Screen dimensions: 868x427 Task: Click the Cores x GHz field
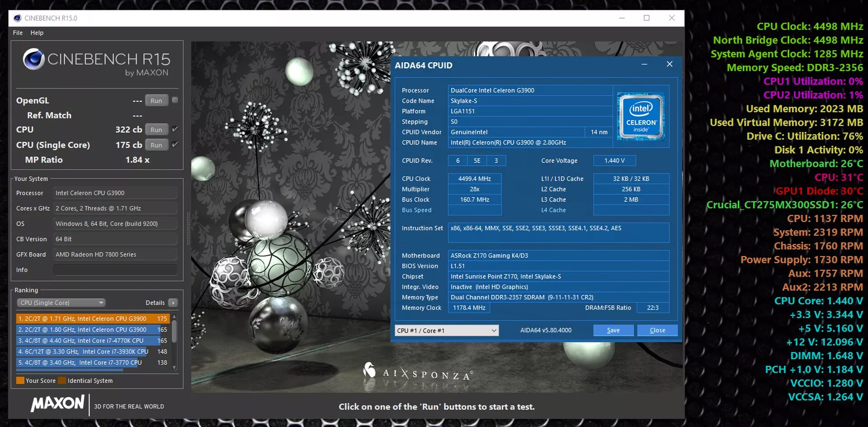pos(115,208)
